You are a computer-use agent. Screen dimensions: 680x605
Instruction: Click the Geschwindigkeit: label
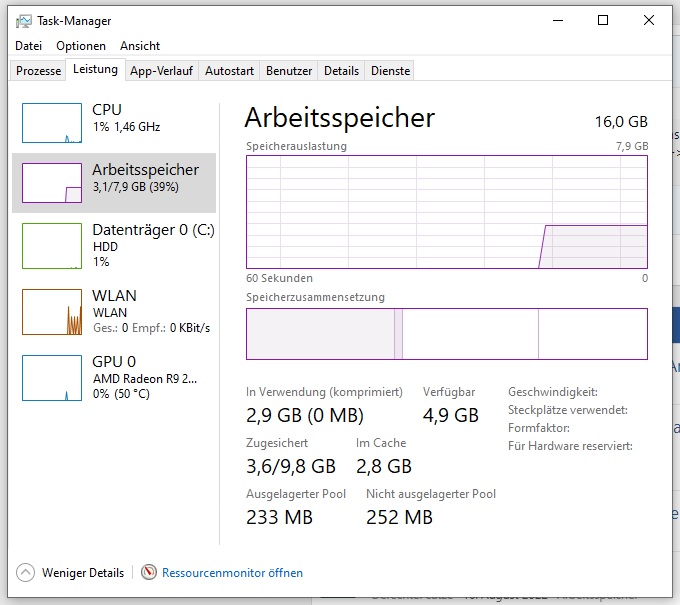553,392
